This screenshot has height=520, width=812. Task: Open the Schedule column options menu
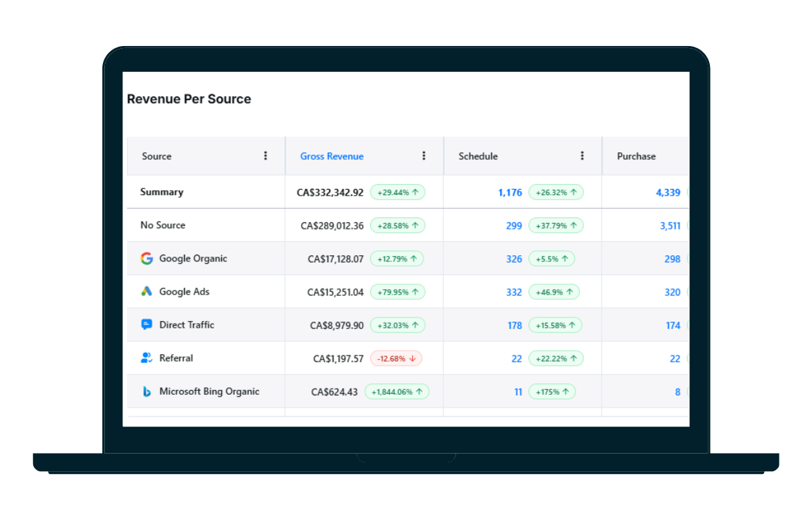tap(582, 156)
